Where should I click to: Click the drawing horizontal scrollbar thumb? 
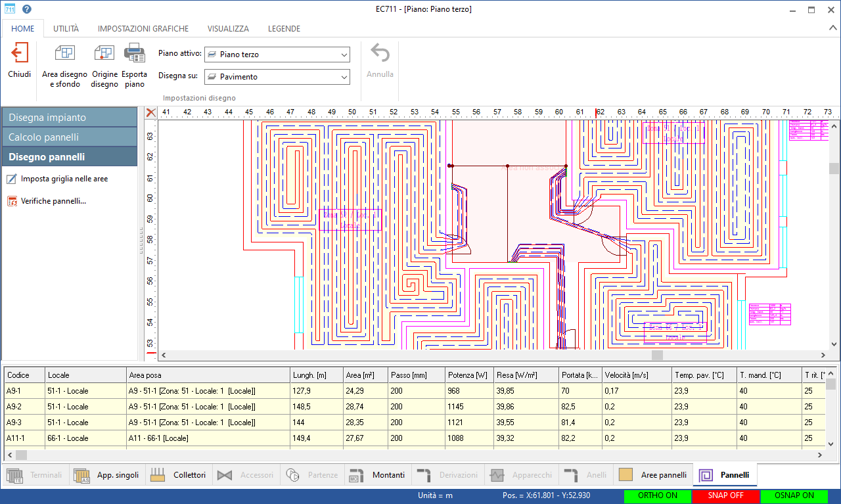tap(657, 355)
